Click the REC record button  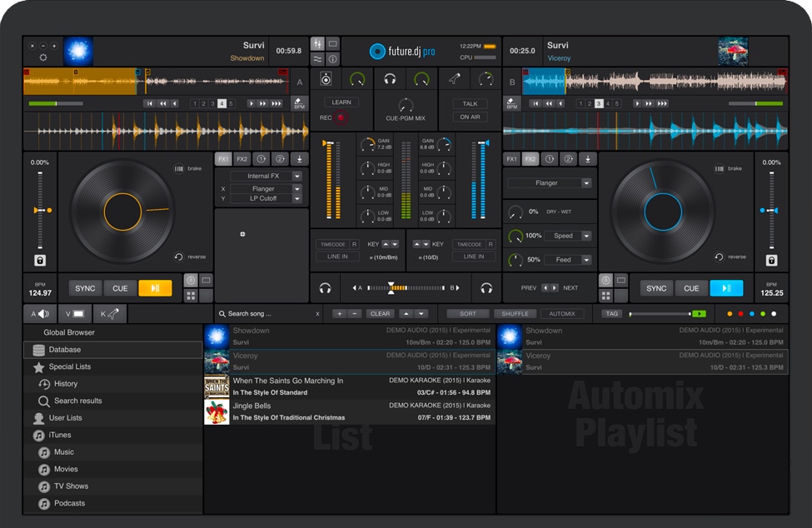click(x=341, y=118)
